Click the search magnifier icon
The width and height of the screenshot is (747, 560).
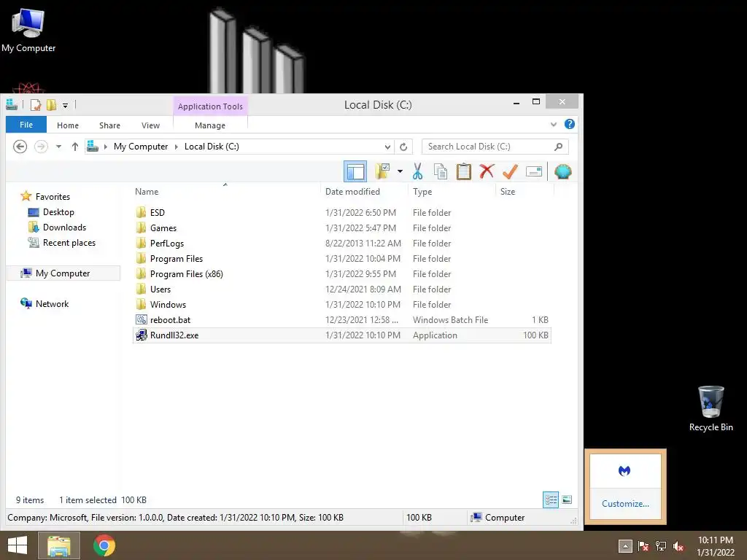(558, 147)
